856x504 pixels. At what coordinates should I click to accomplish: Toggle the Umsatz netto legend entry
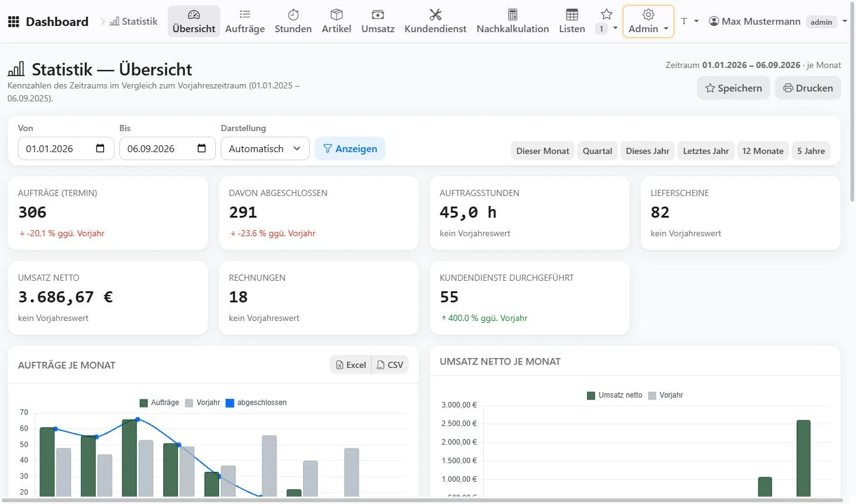click(615, 395)
